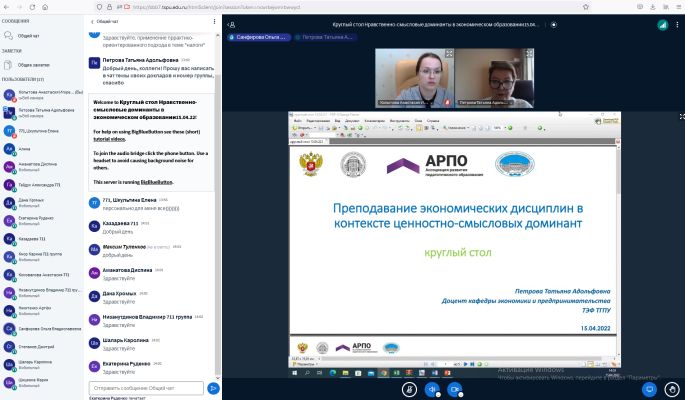
Task: Open audio device chevron on speaker button
Action: [x=438, y=395]
